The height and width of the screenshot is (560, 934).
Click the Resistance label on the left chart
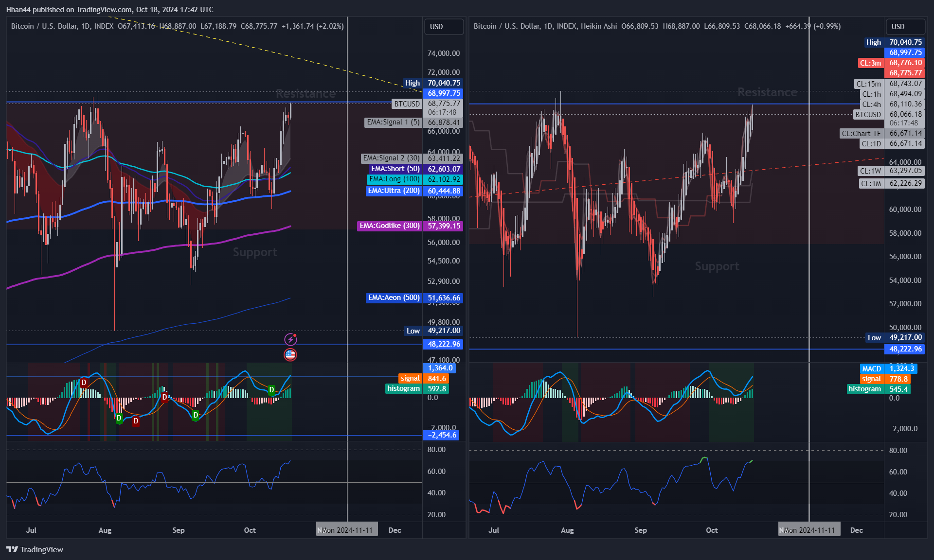pos(306,94)
